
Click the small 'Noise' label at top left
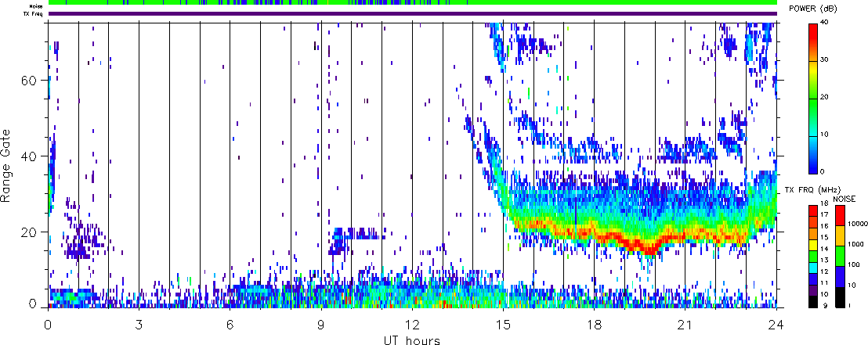[36, 6]
